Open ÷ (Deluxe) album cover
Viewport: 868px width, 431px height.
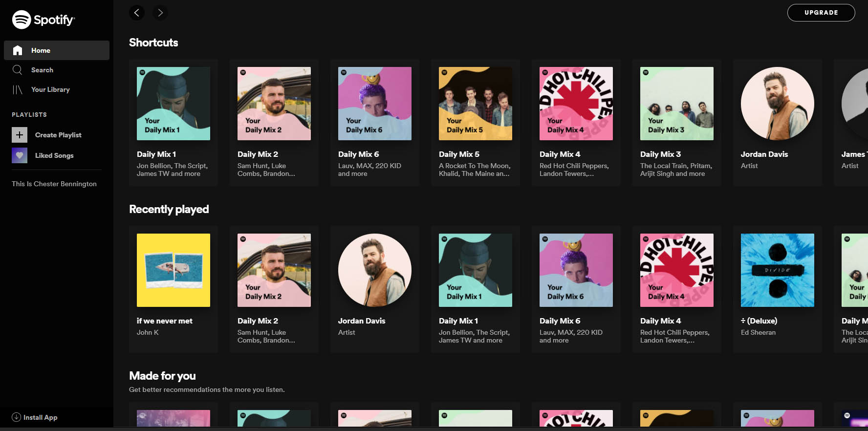click(778, 270)
